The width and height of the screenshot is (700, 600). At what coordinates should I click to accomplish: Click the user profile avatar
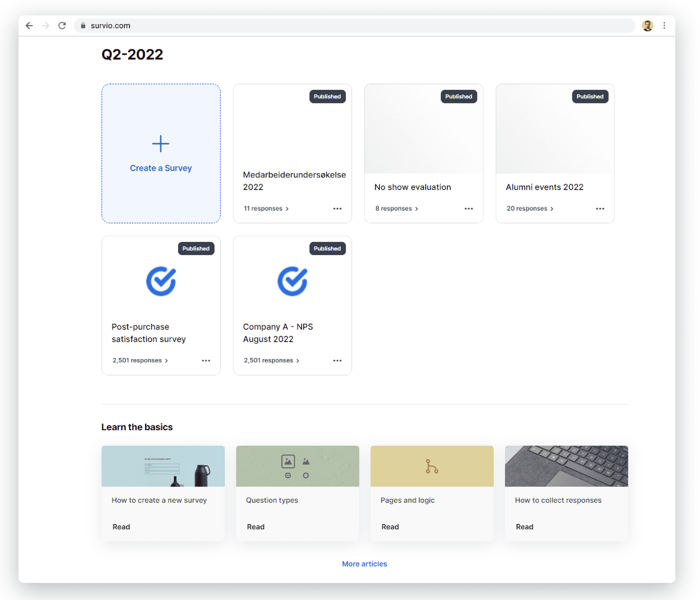[647, 26]
